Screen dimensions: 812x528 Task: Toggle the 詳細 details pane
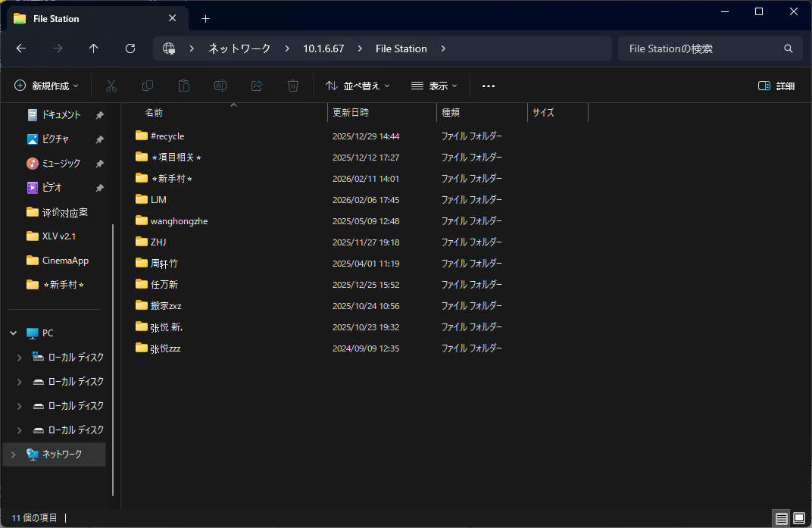pyautogui.click(x=776, y=86)
